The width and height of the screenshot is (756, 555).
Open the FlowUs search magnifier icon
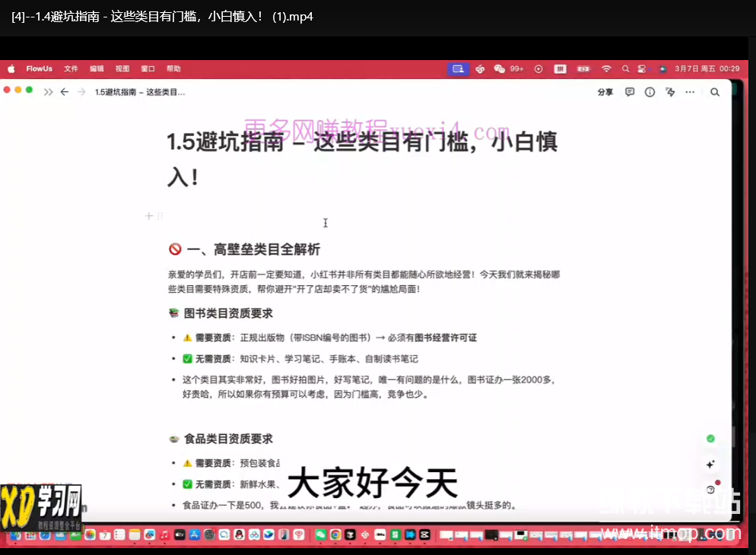click(x=715, y=92)
